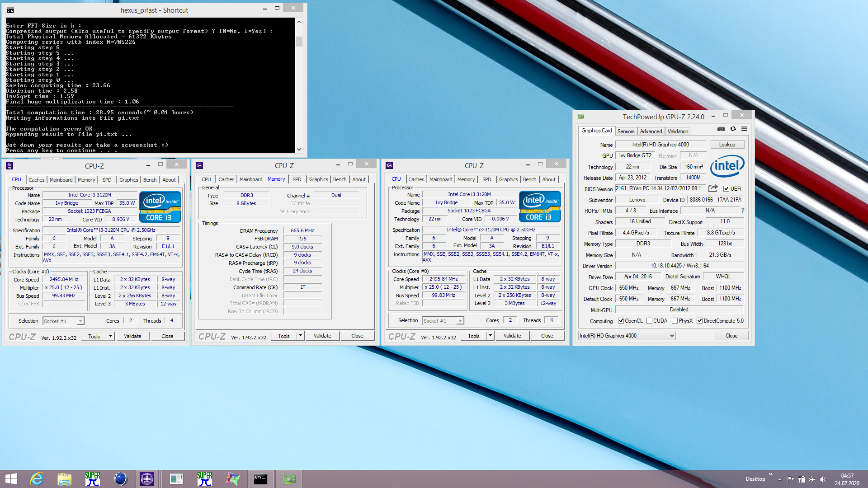The image size is (868, 488).
Task: Open the About tab in the CPU-Z Memory window
Action: pos(359,179)
